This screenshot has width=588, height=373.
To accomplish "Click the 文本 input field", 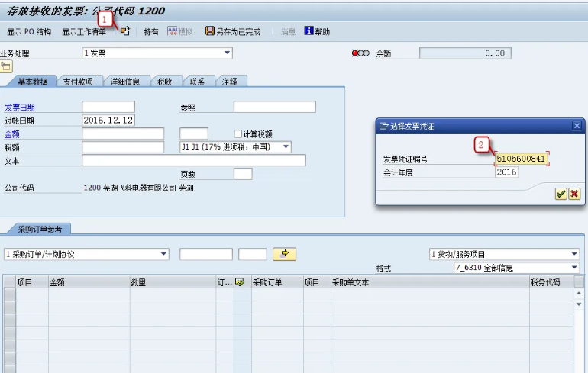I will click(194, 160).
